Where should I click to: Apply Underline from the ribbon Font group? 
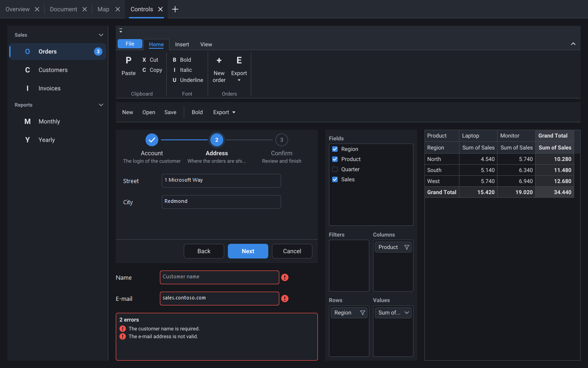(x=187, y=80)
